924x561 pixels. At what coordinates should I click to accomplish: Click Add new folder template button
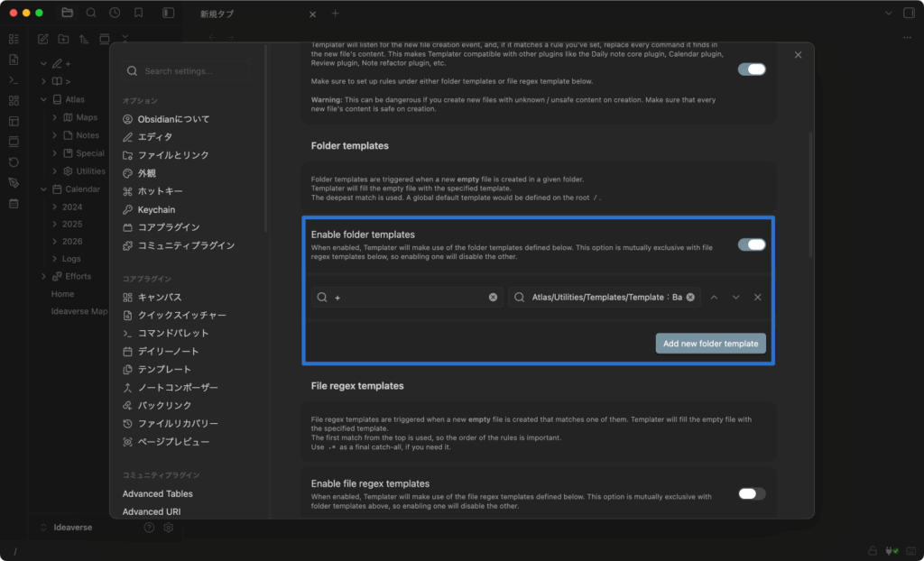[x=710, y=344]
